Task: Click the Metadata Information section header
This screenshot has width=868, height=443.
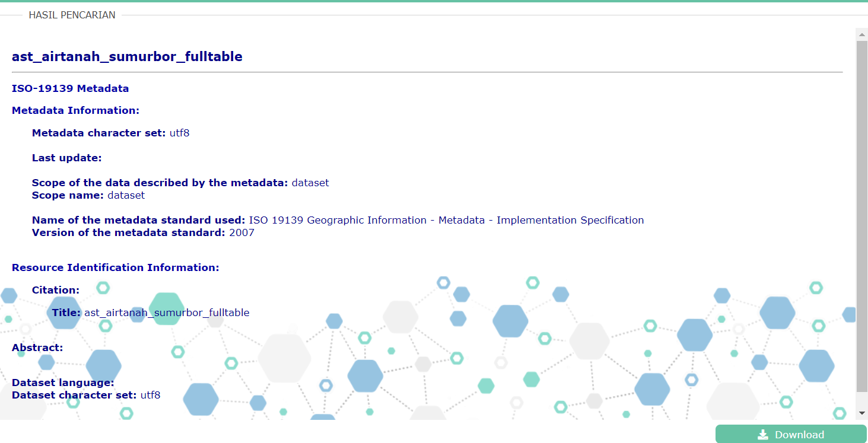Action: pyautogui.click(x=75, y=110)
